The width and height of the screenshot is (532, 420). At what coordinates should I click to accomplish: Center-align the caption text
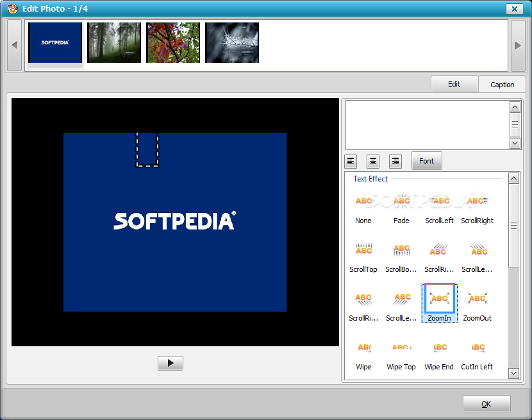coord(373,162)
